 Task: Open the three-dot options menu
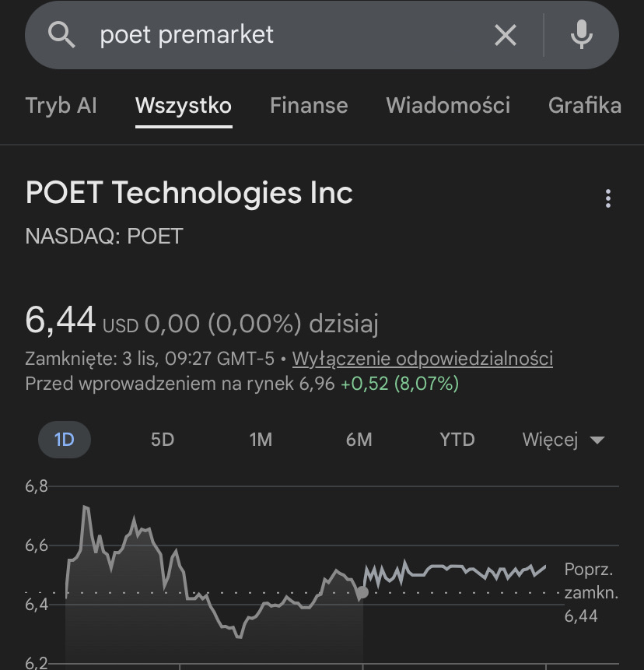click(608, 198)
